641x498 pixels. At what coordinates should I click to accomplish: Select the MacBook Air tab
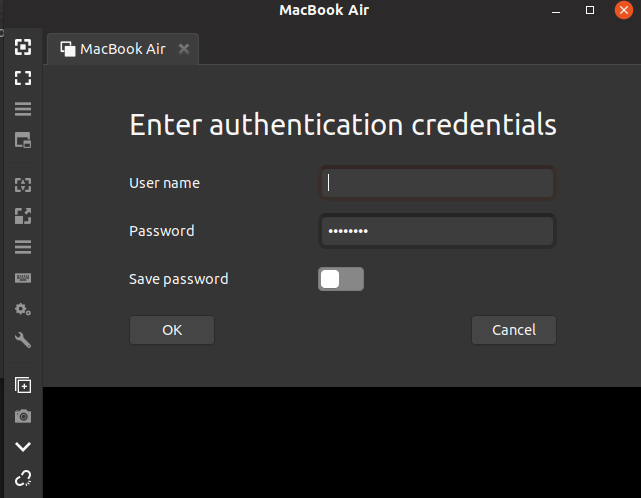click(x=123, y=49)
